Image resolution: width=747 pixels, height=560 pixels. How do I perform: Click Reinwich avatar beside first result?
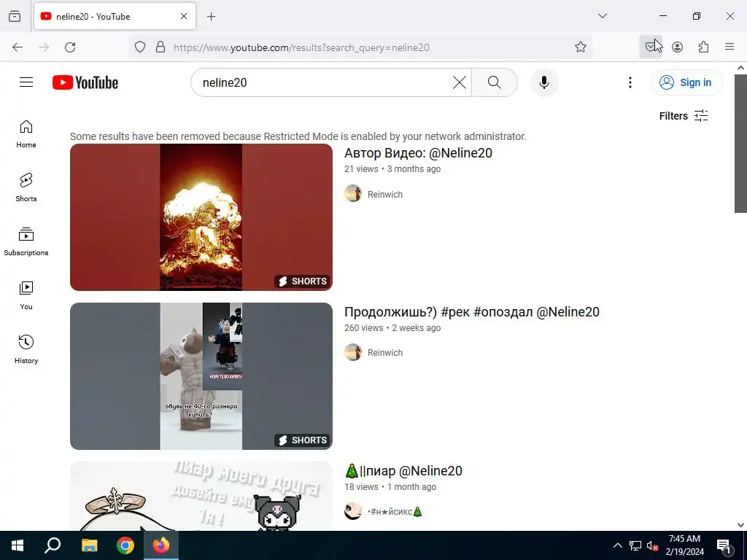point(353,193)
